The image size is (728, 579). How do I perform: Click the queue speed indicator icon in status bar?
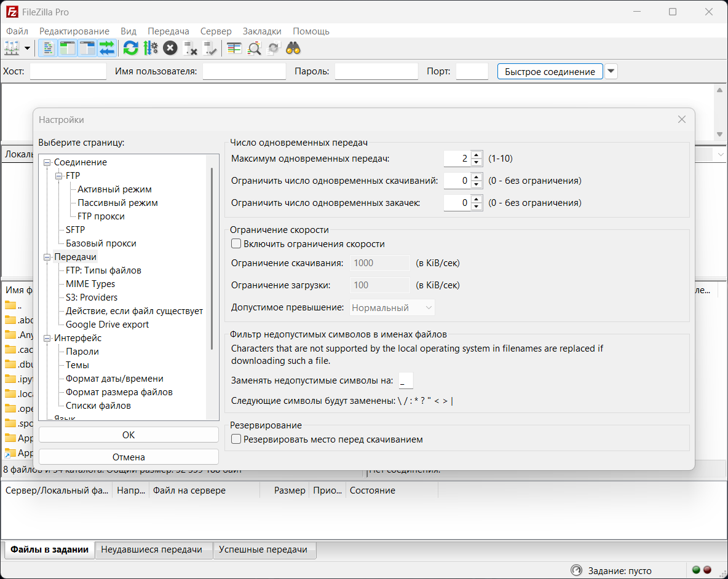click(x=576, y=570)
